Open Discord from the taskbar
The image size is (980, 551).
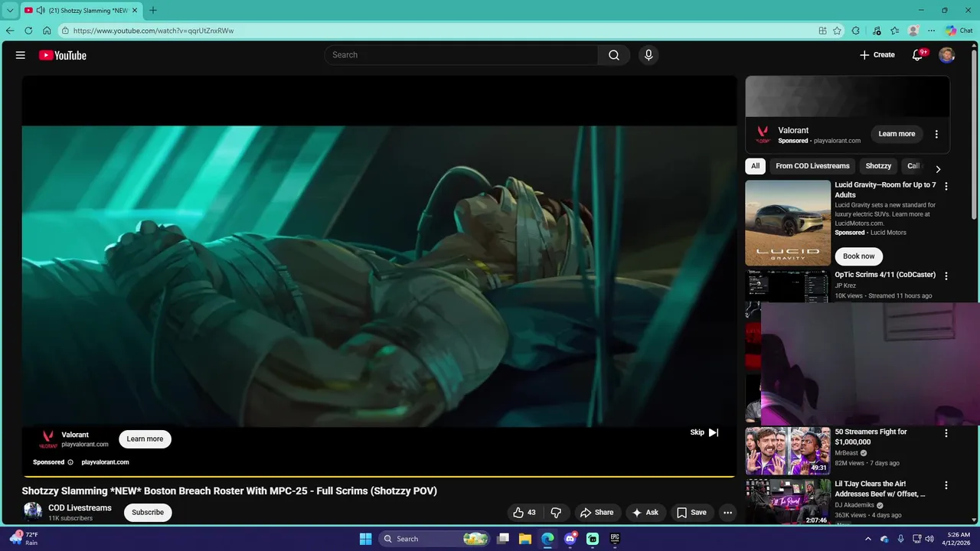570,539
